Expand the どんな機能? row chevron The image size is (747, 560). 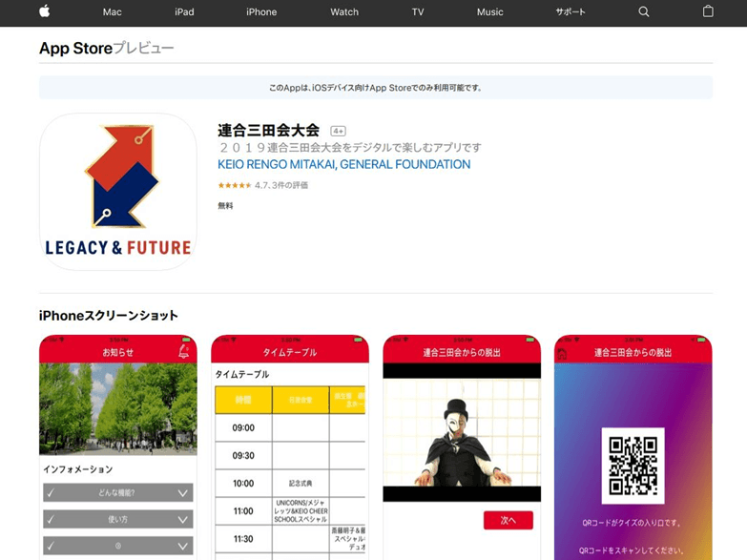pos(183,493)
